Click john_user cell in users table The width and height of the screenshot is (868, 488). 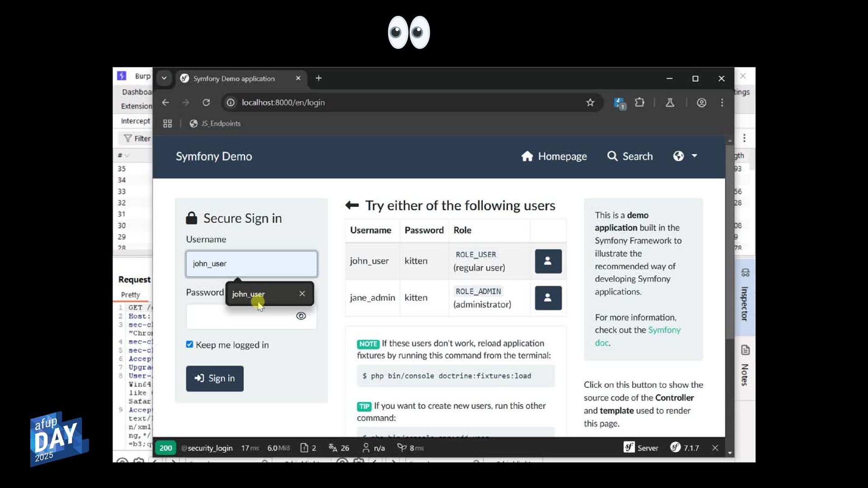369,261
